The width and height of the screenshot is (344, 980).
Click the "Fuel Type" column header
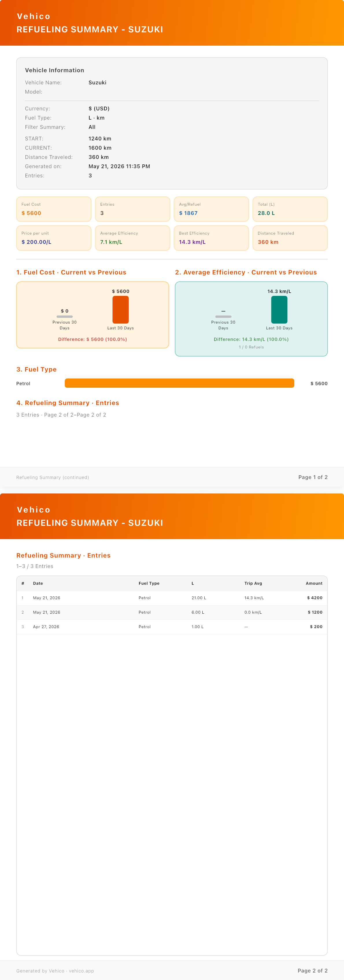[x=149, y=583]
